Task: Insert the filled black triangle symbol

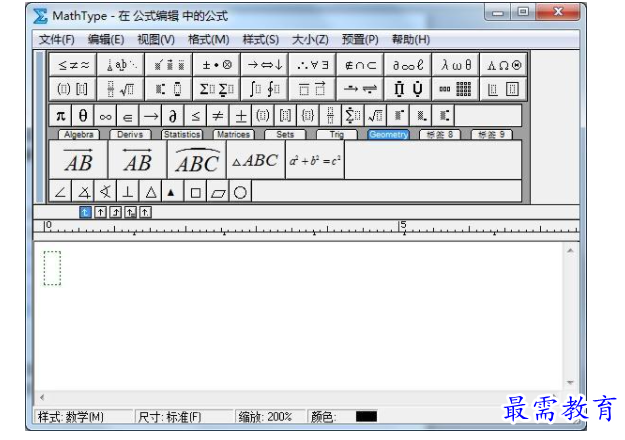Action: 173,192
